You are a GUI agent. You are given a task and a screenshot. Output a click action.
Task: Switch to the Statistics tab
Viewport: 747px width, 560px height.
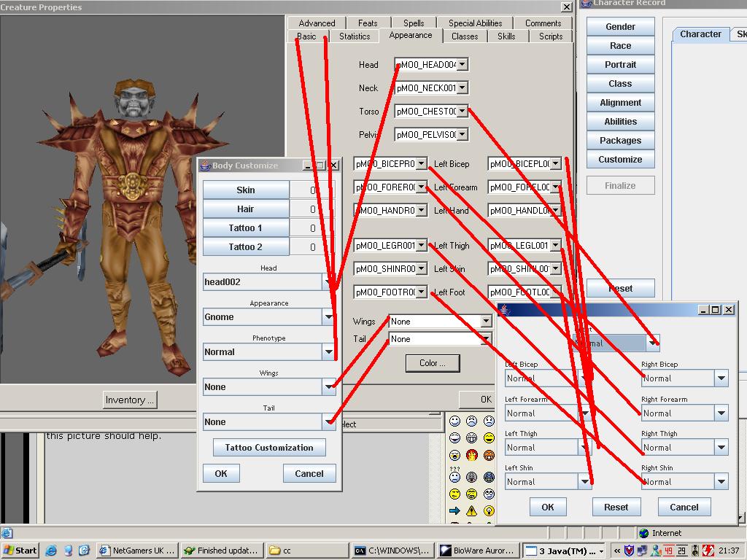pos(355,36)
